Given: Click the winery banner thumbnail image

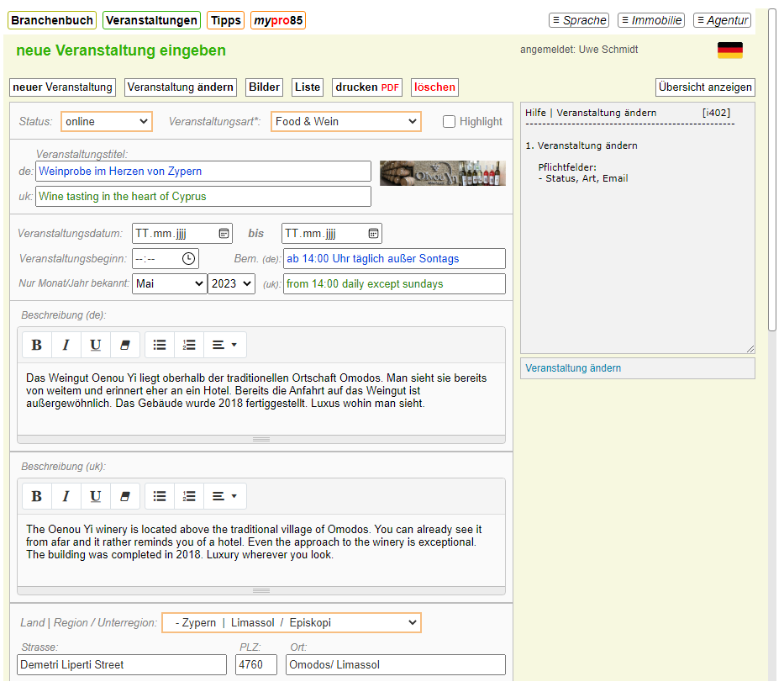Looking at the screenshot, I should pyautogui.click(x=442, y=173).
